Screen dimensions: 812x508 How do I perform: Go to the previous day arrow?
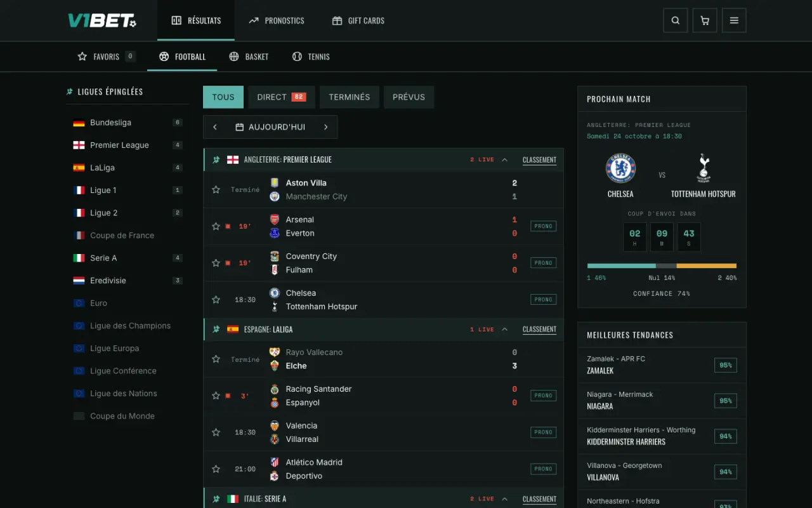(x=215, y=127)
